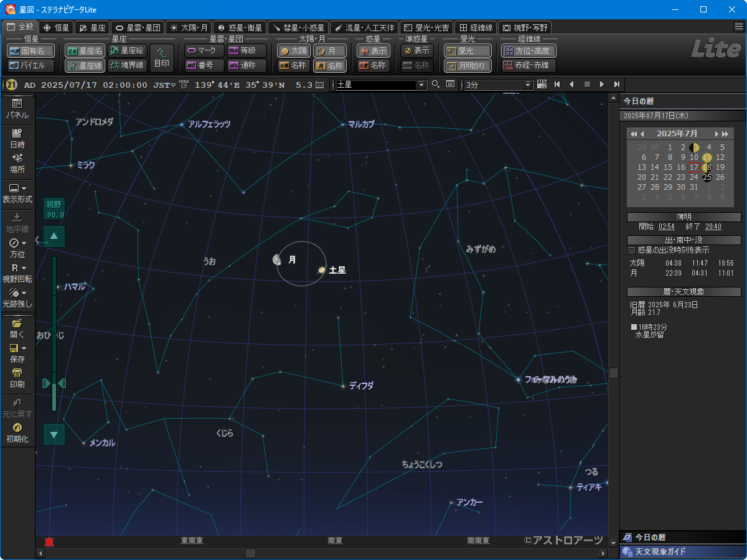
Task: Open the hamburger menu at the top right
Action: point(738,27)
